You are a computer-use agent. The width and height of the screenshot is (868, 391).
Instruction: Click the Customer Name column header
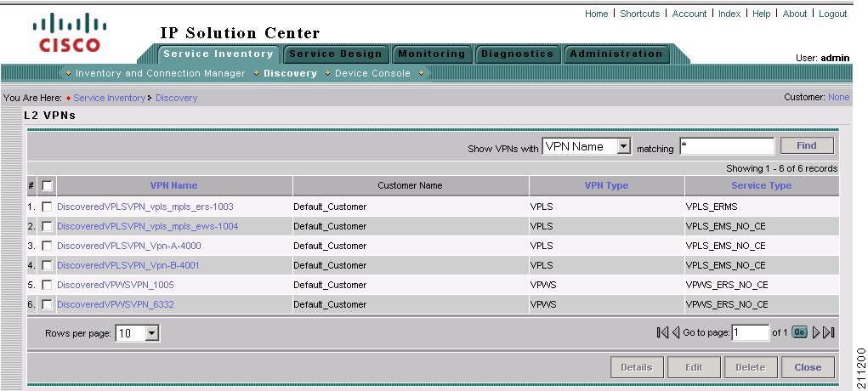(410, 185)
